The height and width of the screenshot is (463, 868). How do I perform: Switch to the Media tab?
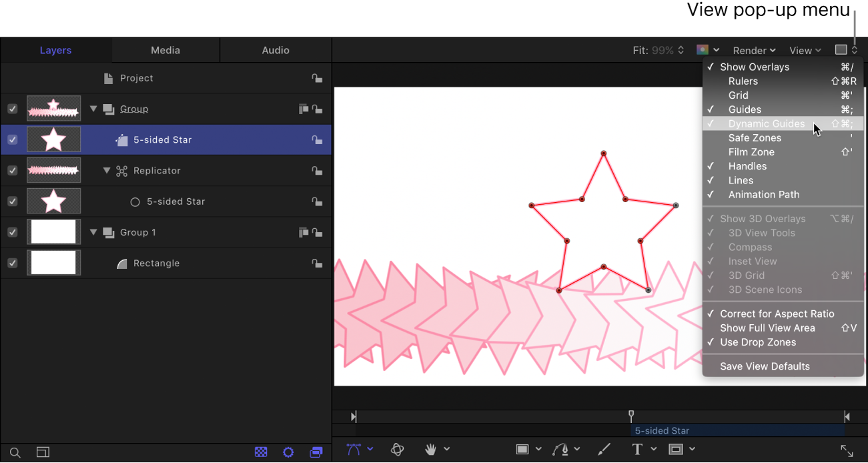point(165,50)
